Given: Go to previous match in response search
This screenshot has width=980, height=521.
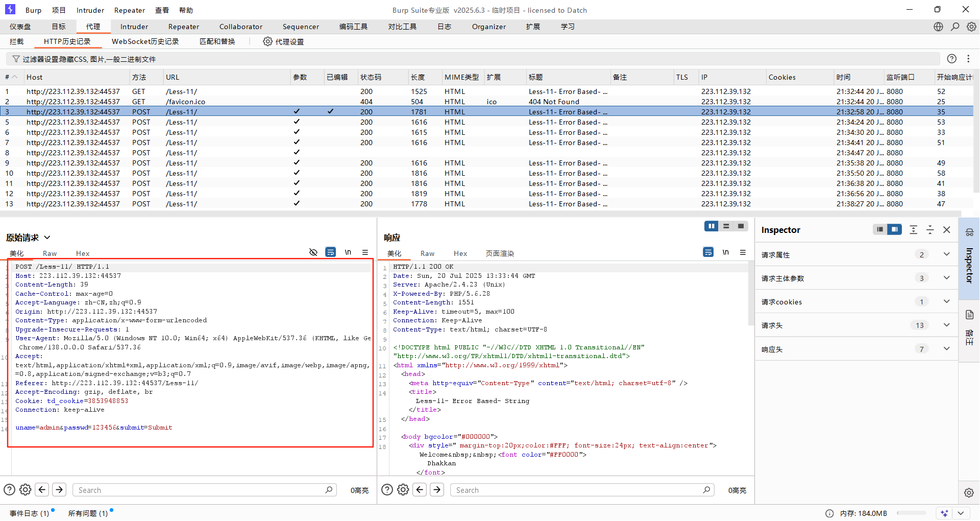Looking at the screenshot, I should pyautogui.click(x=420, y=490).
